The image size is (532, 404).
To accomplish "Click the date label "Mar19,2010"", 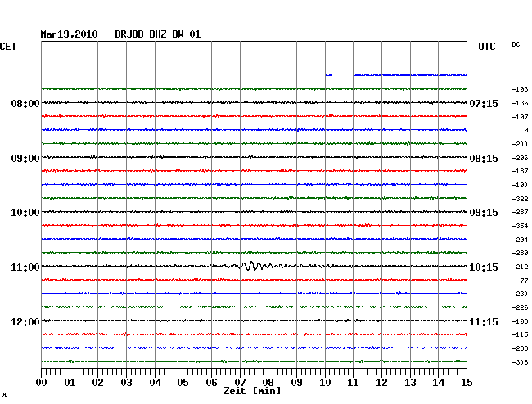I will point(69,34).
